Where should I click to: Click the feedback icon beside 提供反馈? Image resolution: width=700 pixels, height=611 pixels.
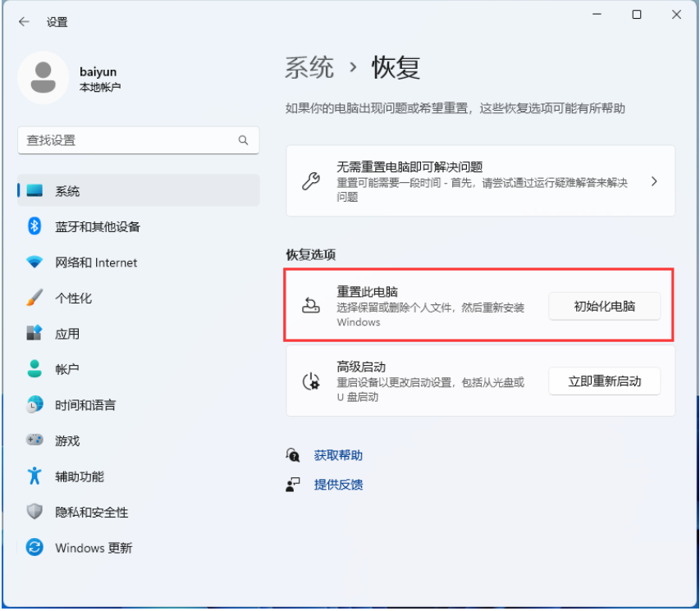tap(293, 484)
